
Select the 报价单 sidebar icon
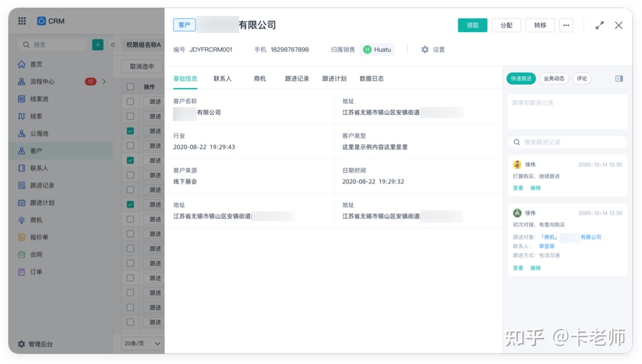[22, 237]
